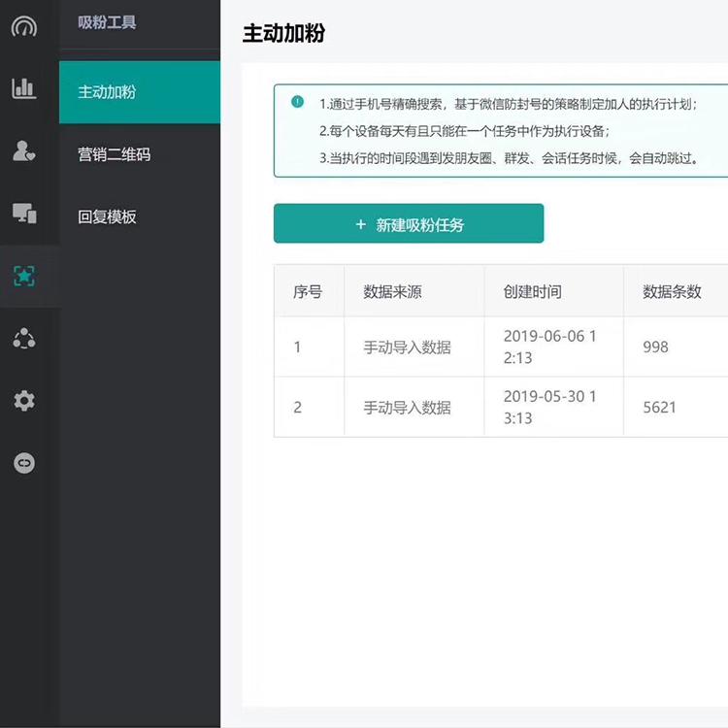Click 手动导入数据 in row 2

click(x=407, y=408)
